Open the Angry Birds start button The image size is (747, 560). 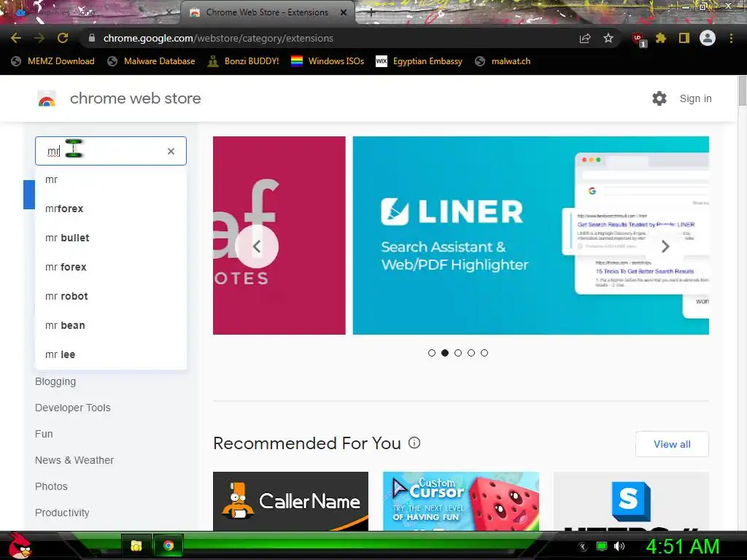coord(20,545)
